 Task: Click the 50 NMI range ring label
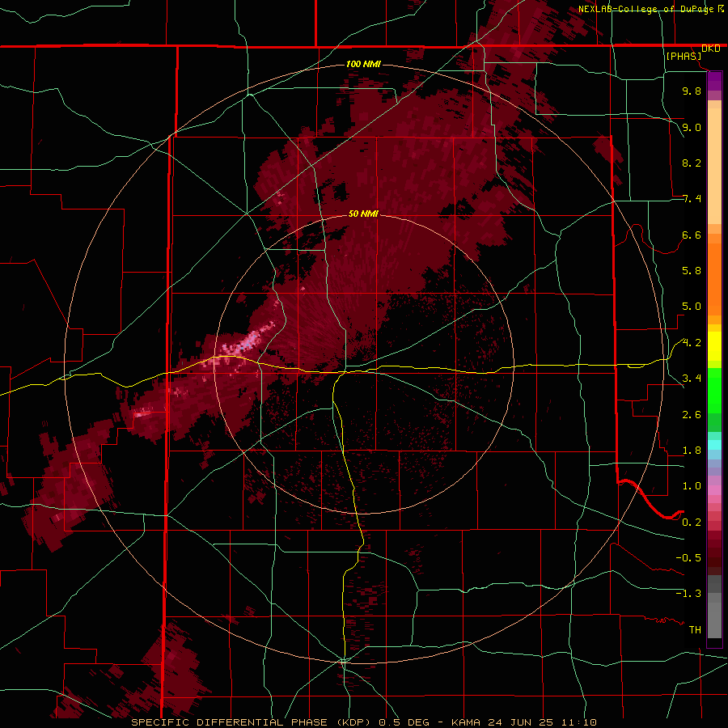coord(363,214)
